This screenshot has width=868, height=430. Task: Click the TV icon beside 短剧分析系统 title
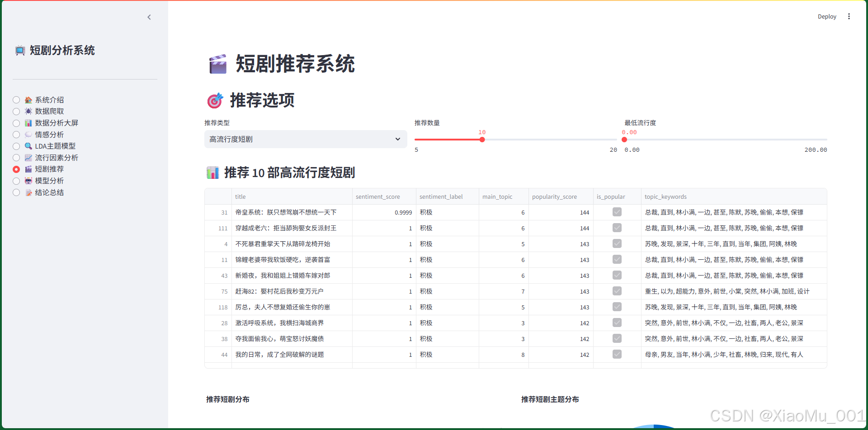pyautogui.click(x=20, y=50)
